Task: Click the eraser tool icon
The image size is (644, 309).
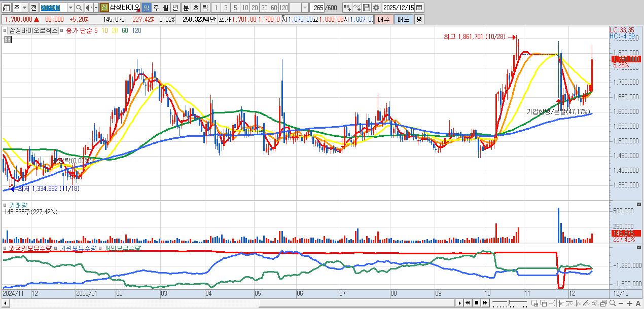Action: click(x=595, y=303)
